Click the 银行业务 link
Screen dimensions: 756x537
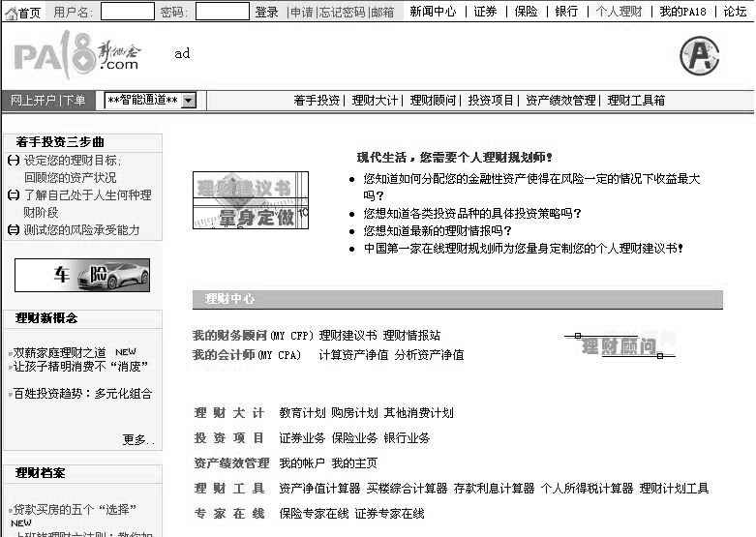(x=407, y=438)
